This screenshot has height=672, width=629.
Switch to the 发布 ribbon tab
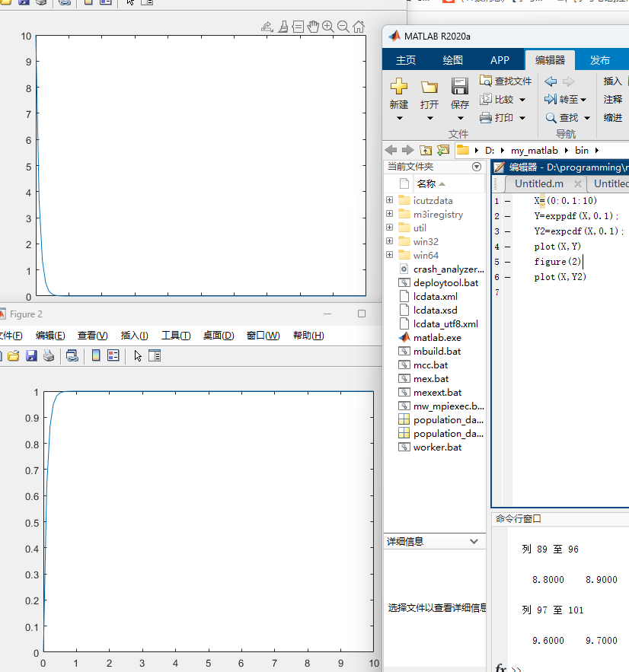coord(600,60)
